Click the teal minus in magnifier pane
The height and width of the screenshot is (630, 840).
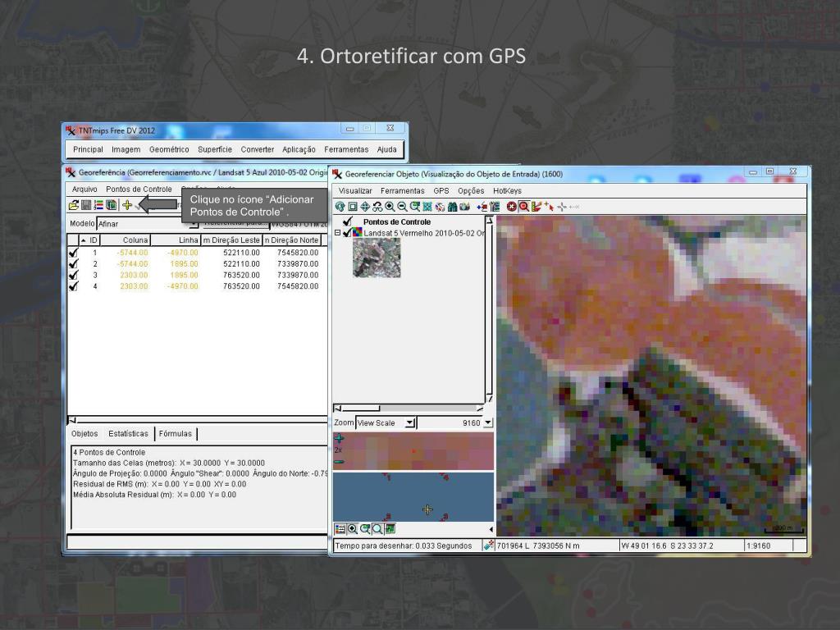(x=339, y=462)
